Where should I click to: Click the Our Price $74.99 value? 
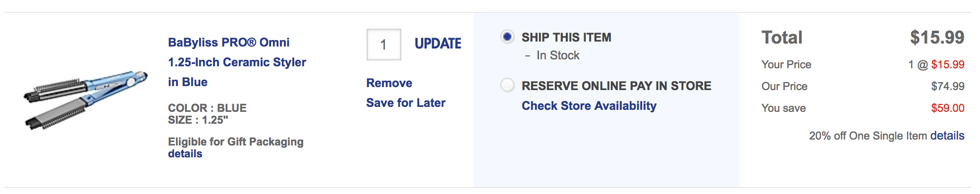(948, 86)
